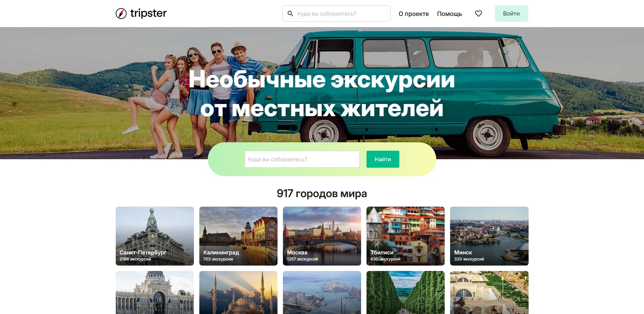Click the Найти search button

382,159
